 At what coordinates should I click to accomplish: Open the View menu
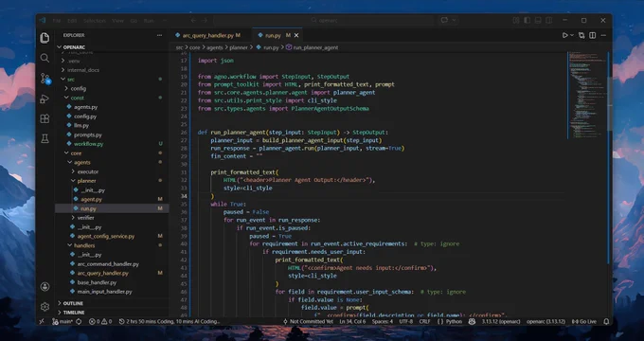(x=117, y=21)
